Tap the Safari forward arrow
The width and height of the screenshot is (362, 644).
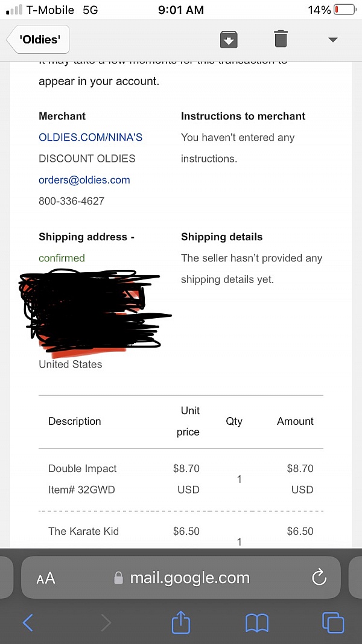pyautogui.click(x=106, y=622)
